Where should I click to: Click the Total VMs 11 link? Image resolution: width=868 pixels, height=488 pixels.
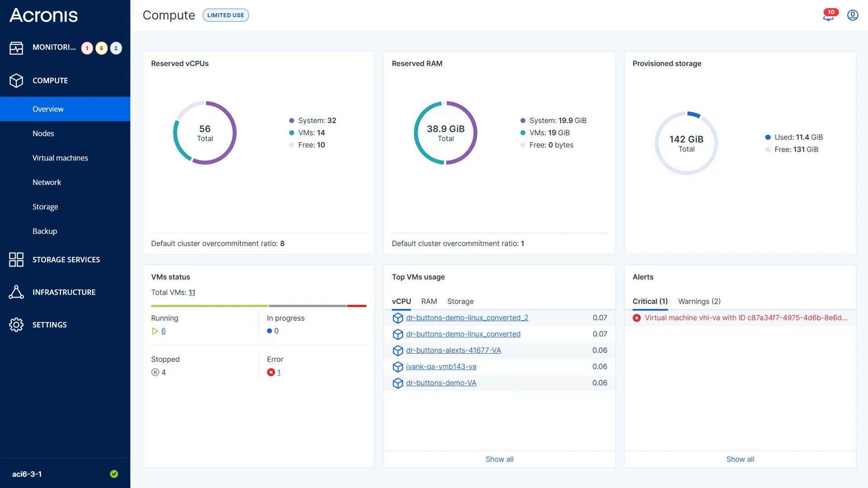192,292
